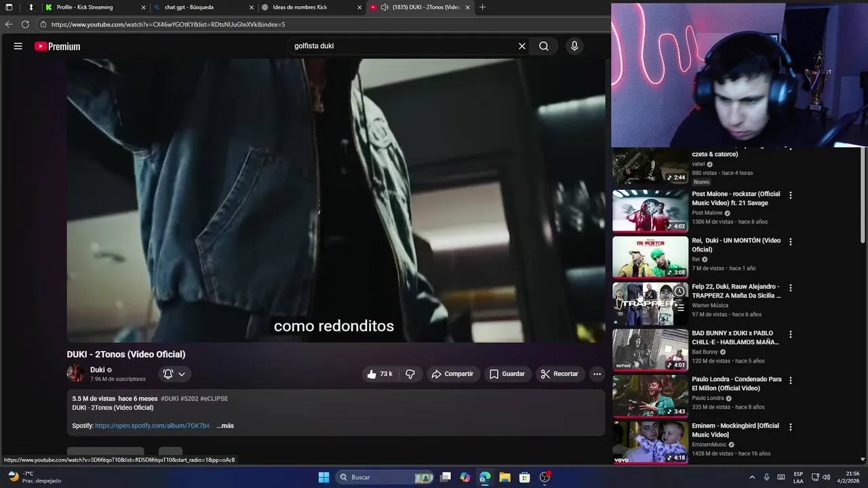Screen dimensions: 868x488
Task: Click the Compartir share button
Action: (x=452, y=374)
